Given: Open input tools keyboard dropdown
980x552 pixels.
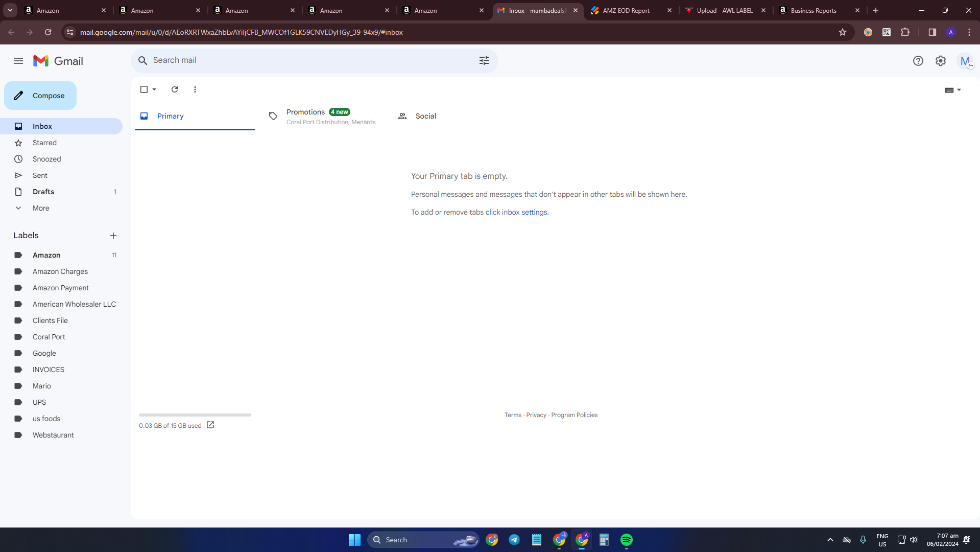Looking at the screenshot, I should click(953, 90).
